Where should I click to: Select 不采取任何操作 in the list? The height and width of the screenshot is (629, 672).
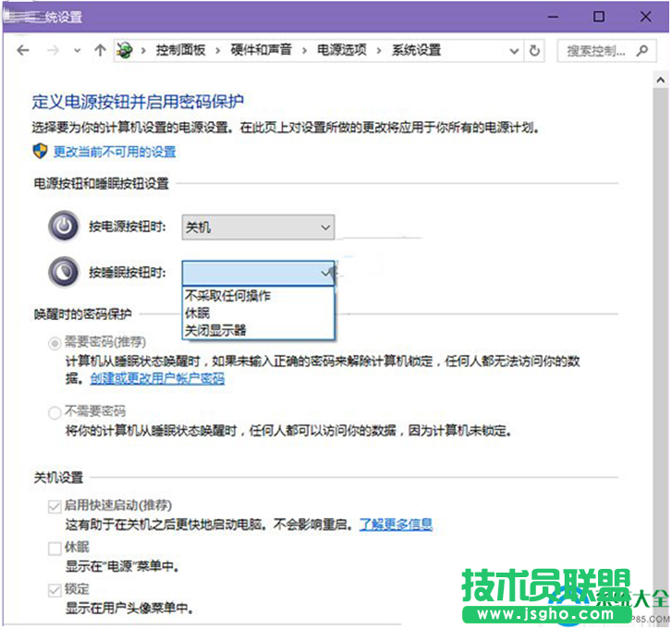[x=258, y=296]
